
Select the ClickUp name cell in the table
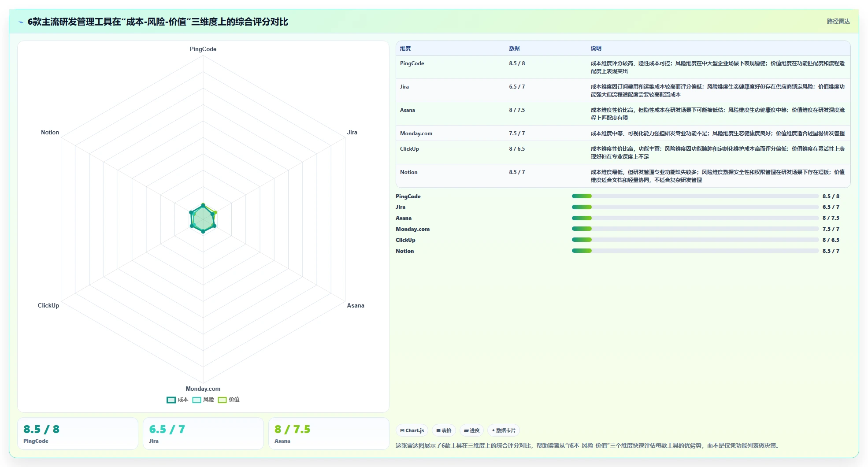[409, 149]
